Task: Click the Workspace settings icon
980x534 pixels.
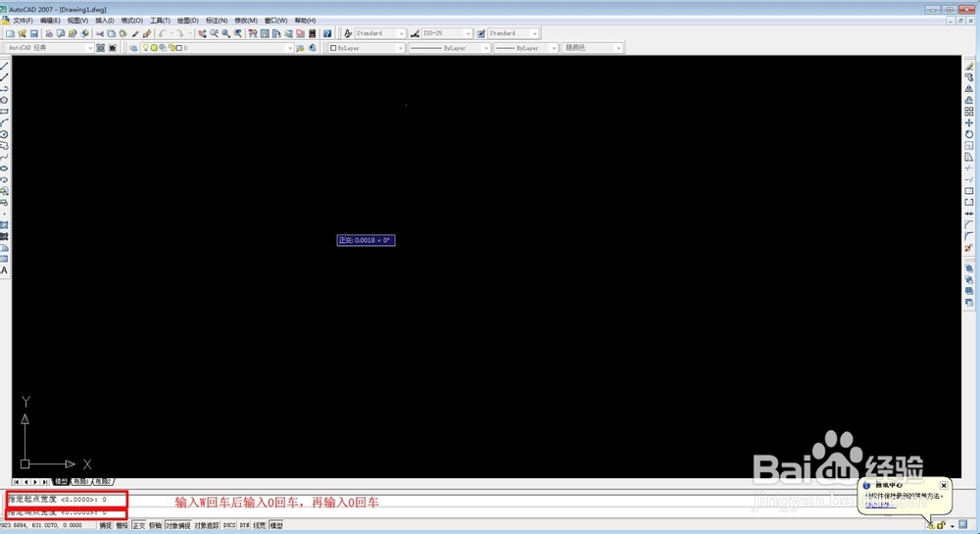Action: click(101, 47)
